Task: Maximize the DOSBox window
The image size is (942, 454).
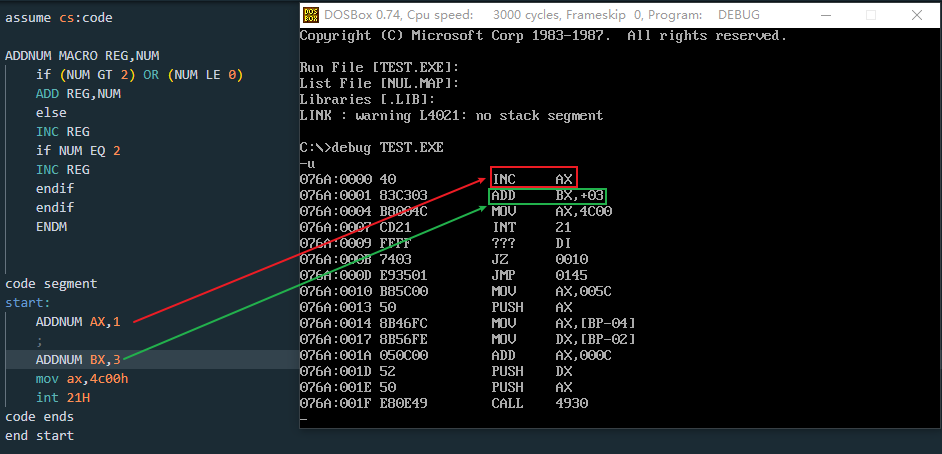Action: coord(871,15)
